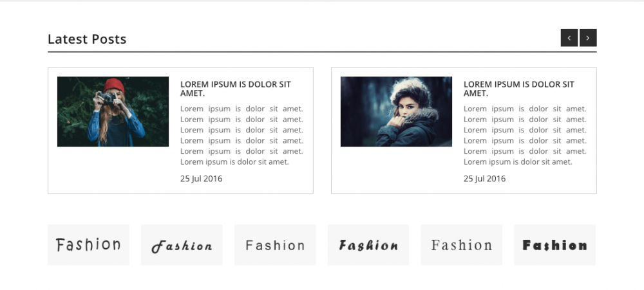
Task: Open first post title Lorem Ipsum Is Dolor
Action: [235, 89]
